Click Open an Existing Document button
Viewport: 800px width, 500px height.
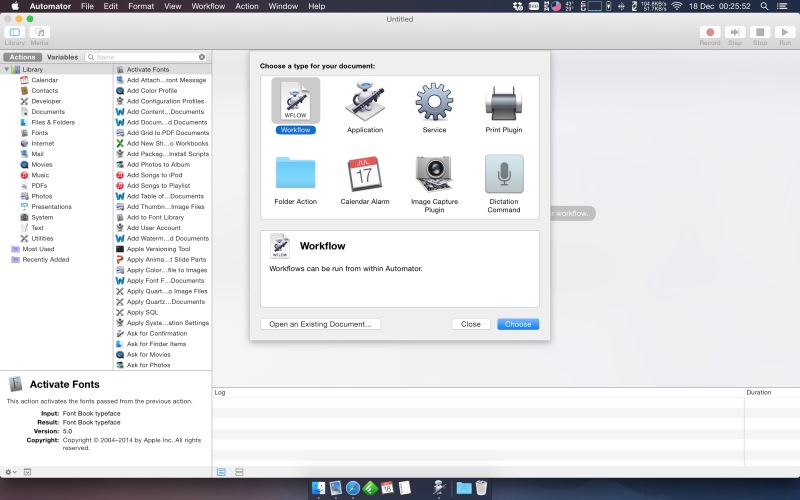click(x=320, y=324)
